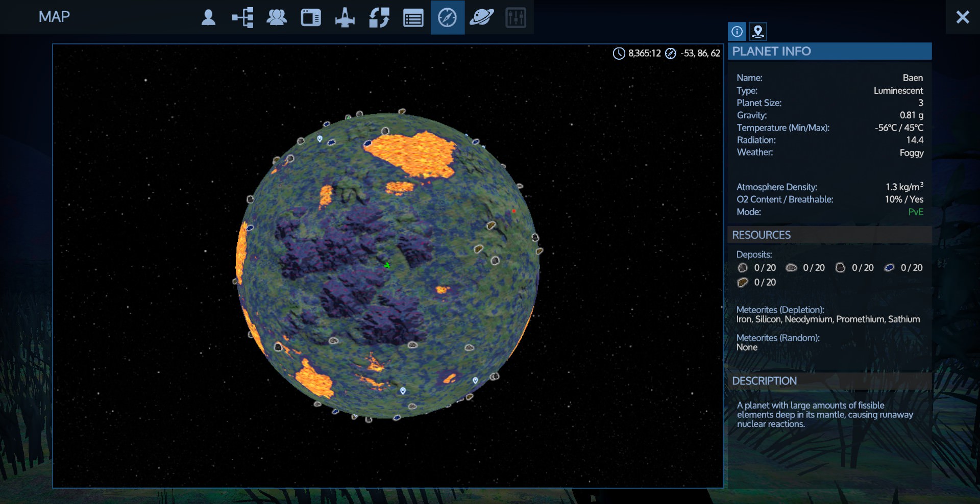Click the blue ore deposit icon under Deposits
Image resolution: width=980 pixels, height=504 pixels.
pyautogui.click(x=889, y=268)
